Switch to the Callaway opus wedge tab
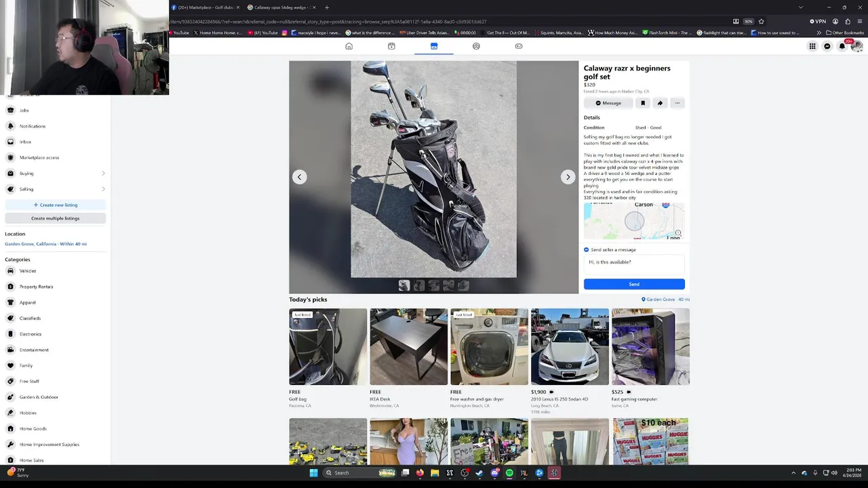 tap(281, 7)
